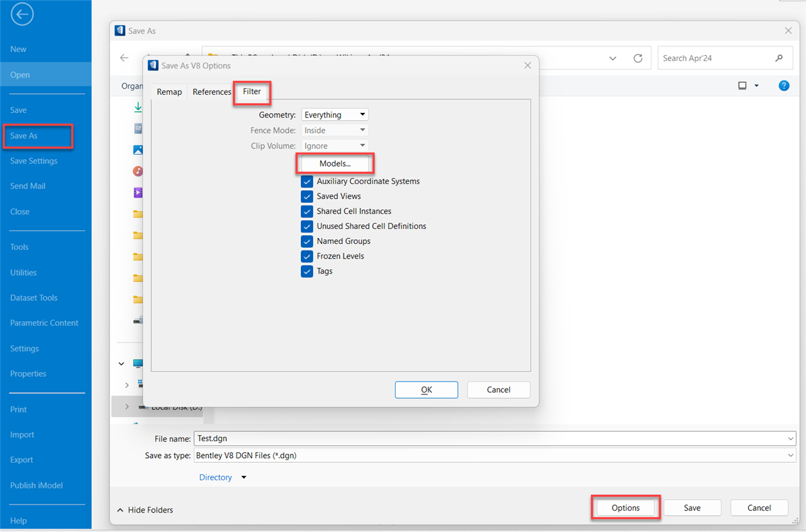Open the Fence Mode dropdown

pyautogui.click(x=334, y=130)
